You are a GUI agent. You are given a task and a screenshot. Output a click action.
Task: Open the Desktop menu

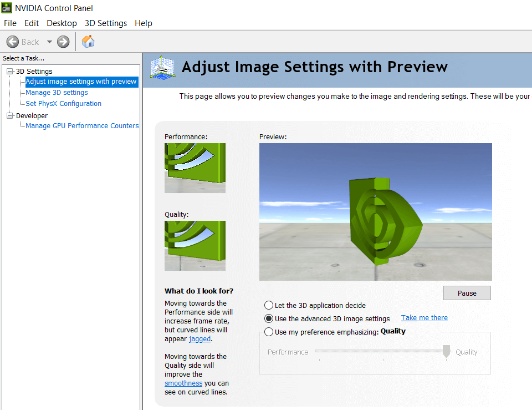(62, 23)
